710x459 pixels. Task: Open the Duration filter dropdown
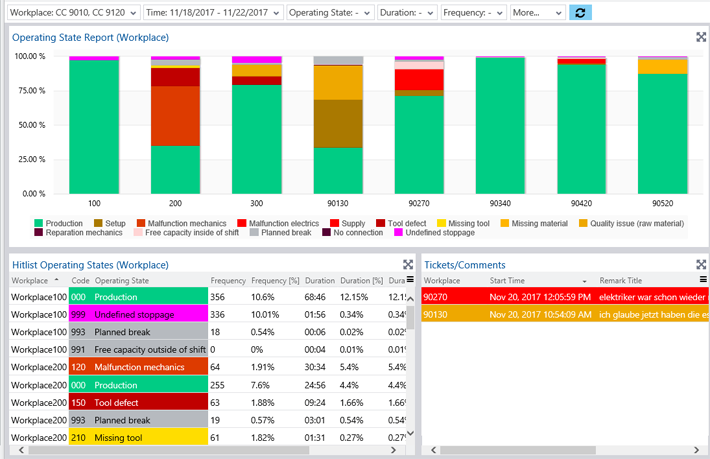coord(408,13)
